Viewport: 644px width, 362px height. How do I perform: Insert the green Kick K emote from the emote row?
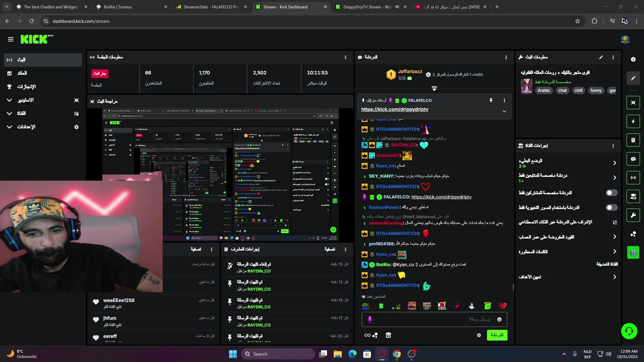[x=381, y=306]
